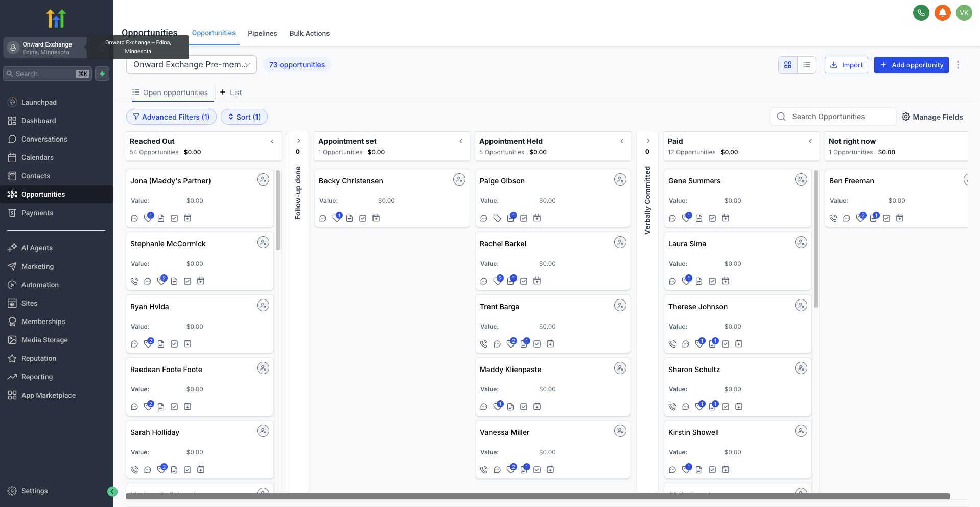
Task: Focus the Search Opportunities field
Action: [833, 117]
